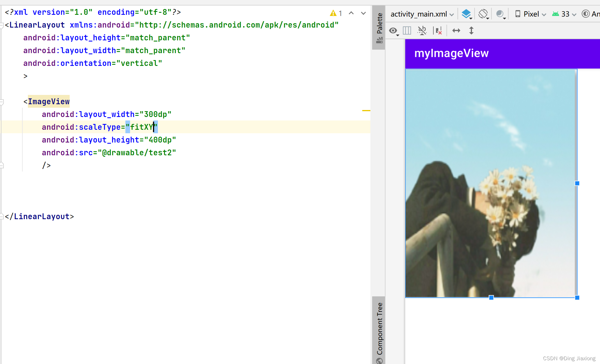Viewport: 600px width, 364px height.
Task: Toggle the view options eye icon
Action: [393, 30]
